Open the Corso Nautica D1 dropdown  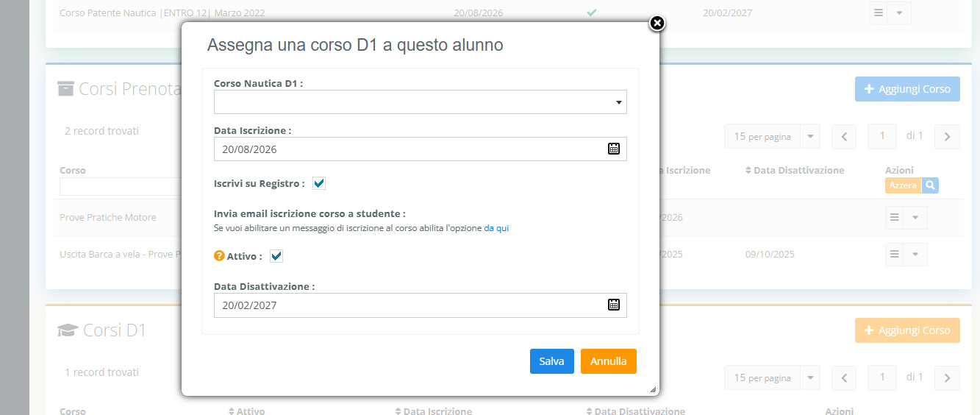click(x=421, y=102)
